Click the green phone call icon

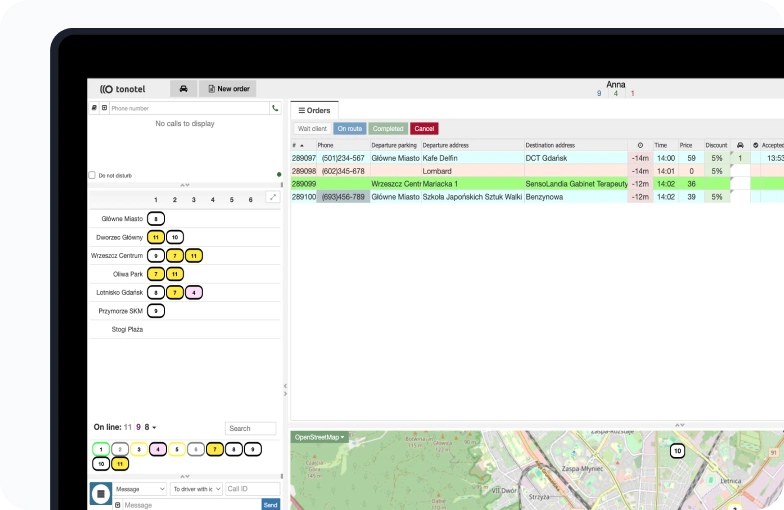pos(275,108)
